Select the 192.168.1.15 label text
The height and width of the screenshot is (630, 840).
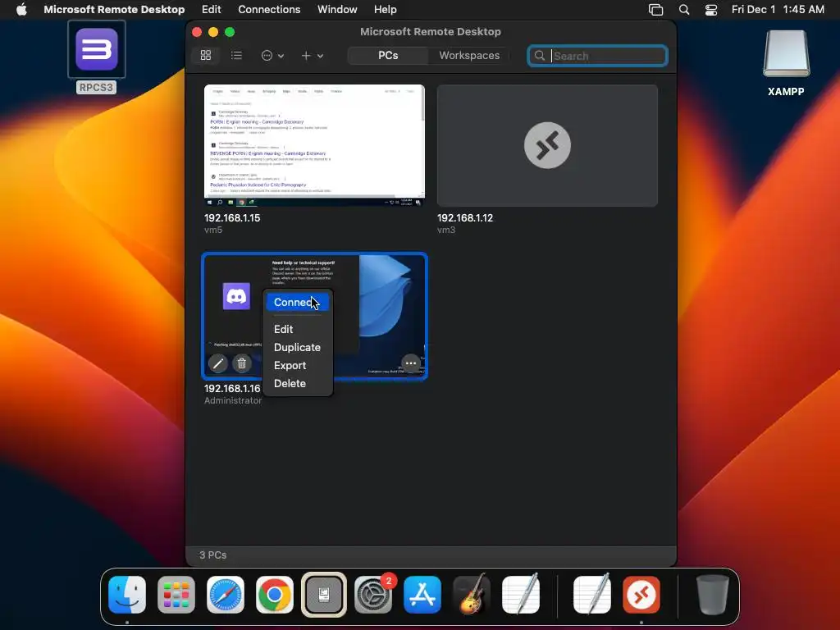point(232,218)
